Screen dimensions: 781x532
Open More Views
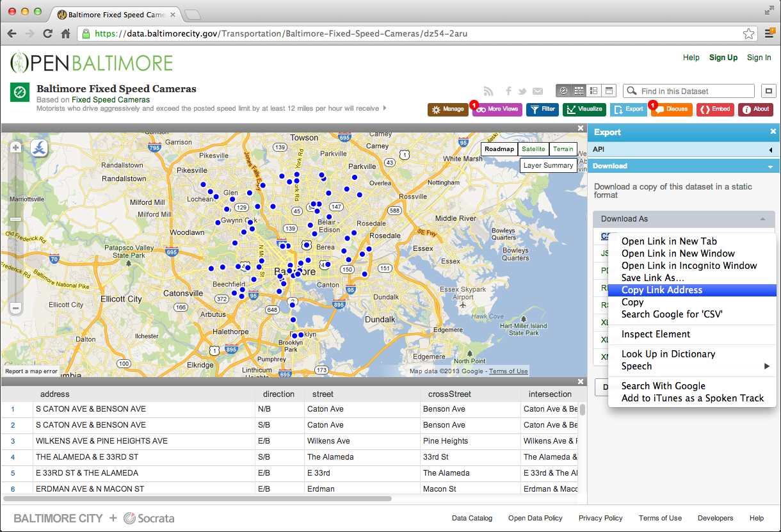497,109
